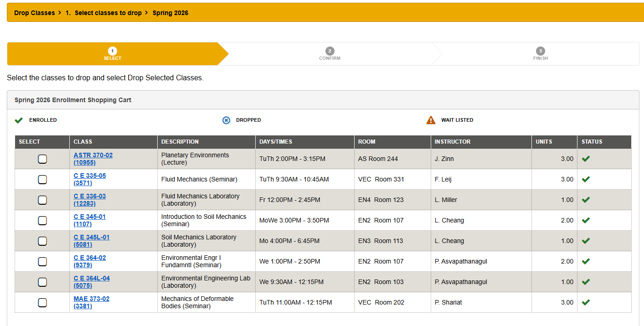Image resolution: width=644 pixels, height=326 pixels.
Task: Check the checkbox for C E 336-03
Action: coord(42,200)
